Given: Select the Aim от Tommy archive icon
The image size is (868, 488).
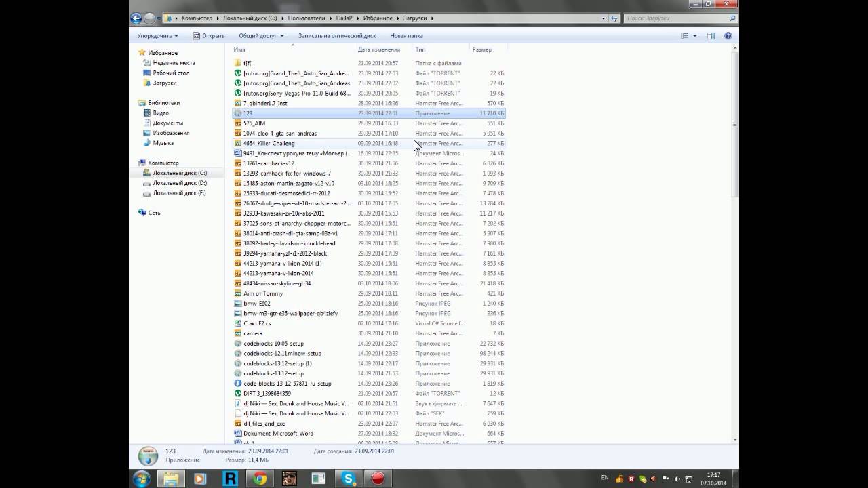Looking at the screenshot, I should tap(238, 293).
